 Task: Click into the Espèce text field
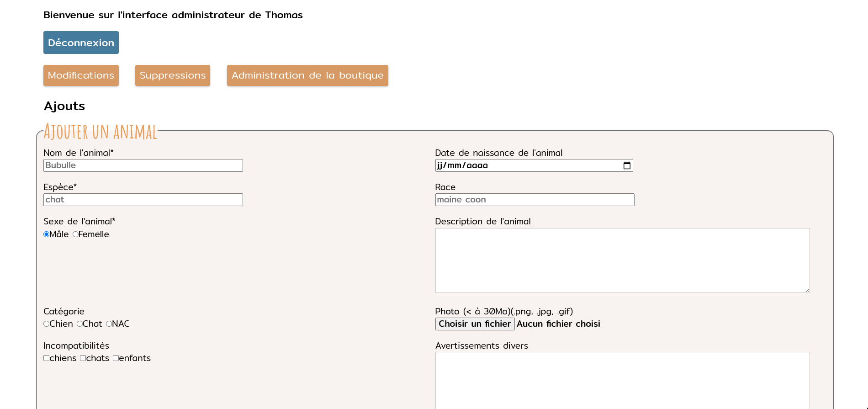(143, 200)
